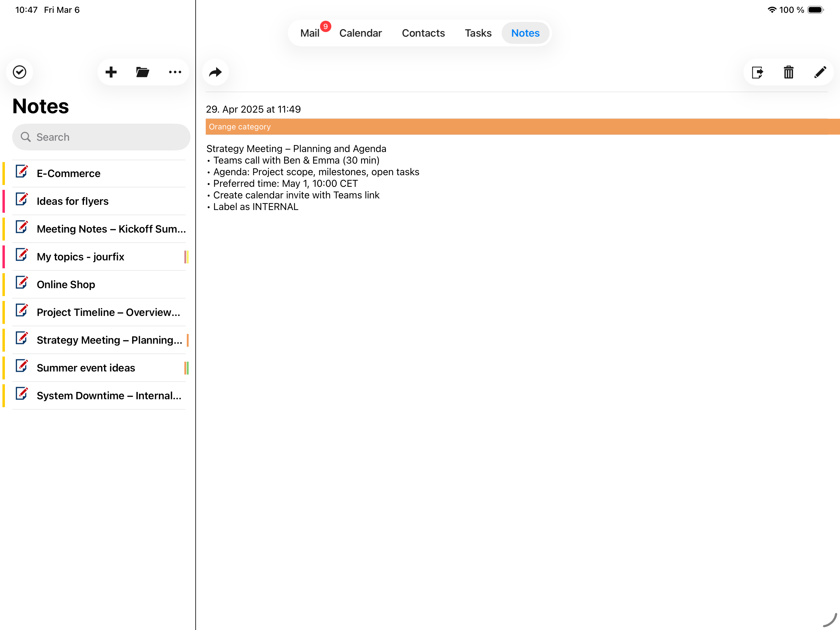This screenshot has height=630, width=840.
Task: Tap the Fri Mar 6 date in status bar
Action: [62, 10]
